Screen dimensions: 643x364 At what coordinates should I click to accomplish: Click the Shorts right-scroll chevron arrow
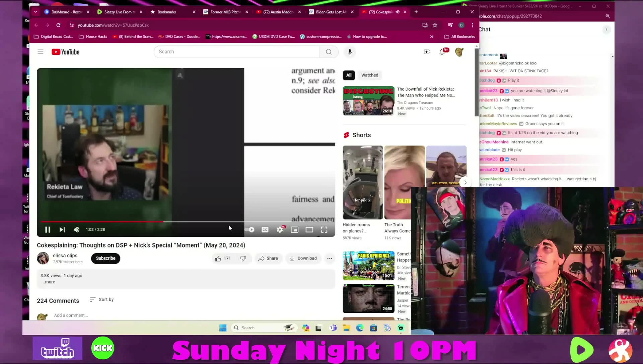[465, 182]
